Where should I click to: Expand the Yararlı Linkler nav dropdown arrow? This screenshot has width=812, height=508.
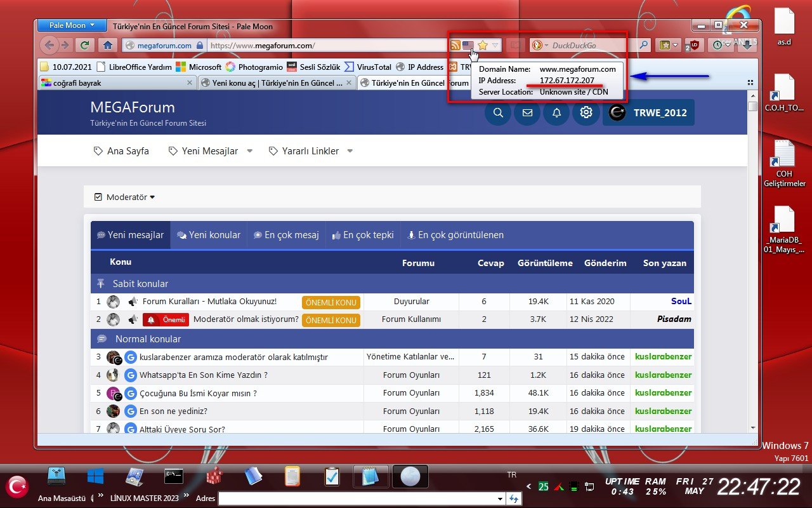(x=350, y=151)
